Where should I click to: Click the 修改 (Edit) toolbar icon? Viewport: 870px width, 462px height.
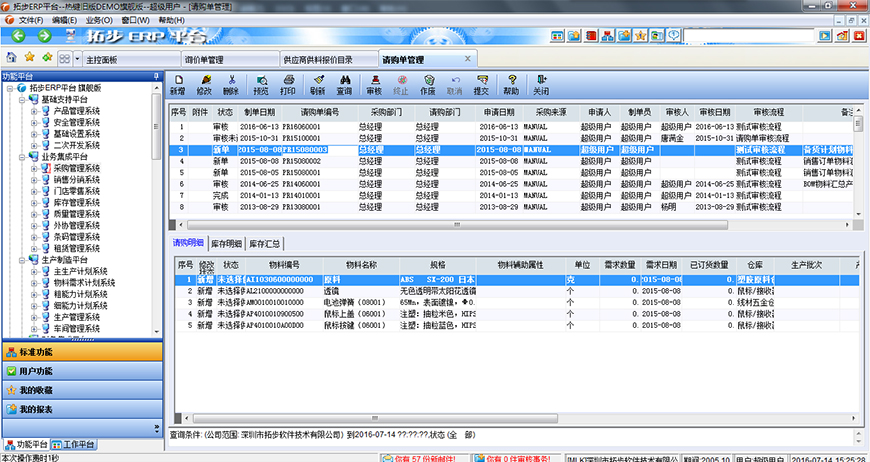204,84
